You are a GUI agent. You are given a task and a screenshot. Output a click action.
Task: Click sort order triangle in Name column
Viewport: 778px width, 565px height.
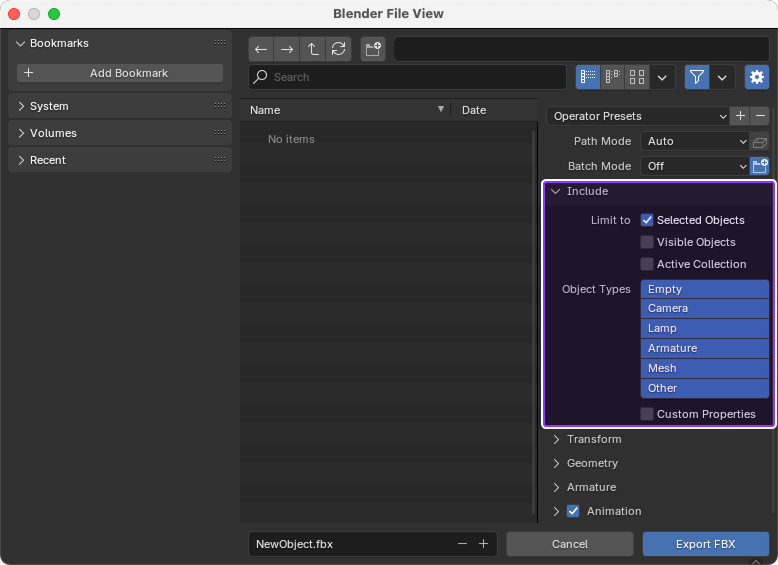point(441,109)
